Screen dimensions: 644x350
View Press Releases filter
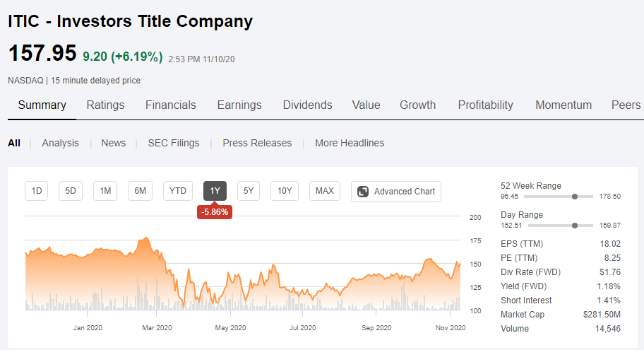[257, 143]
